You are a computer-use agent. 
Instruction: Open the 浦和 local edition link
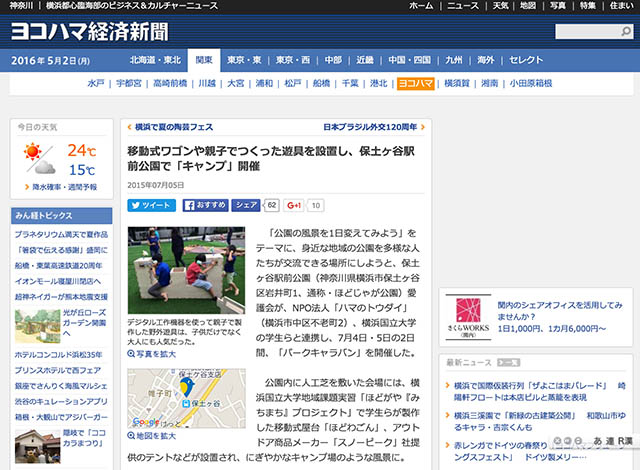264,83
